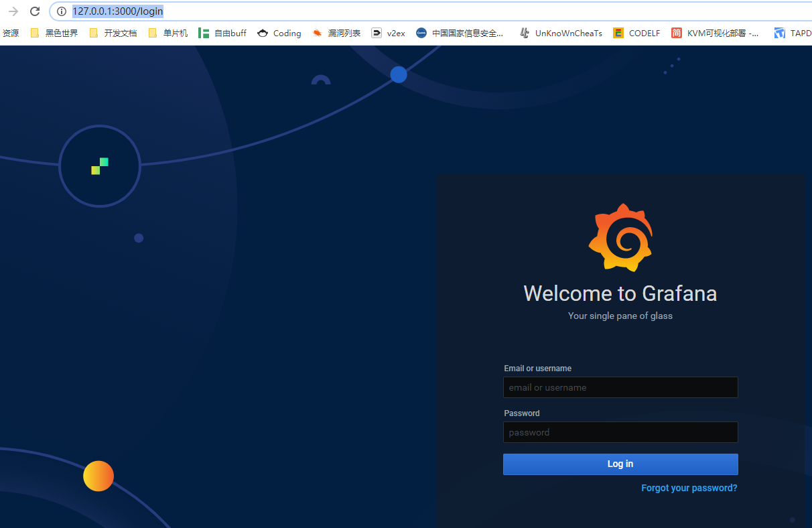Click the Coding bookmark icon
812x528 pixels.
263,33
